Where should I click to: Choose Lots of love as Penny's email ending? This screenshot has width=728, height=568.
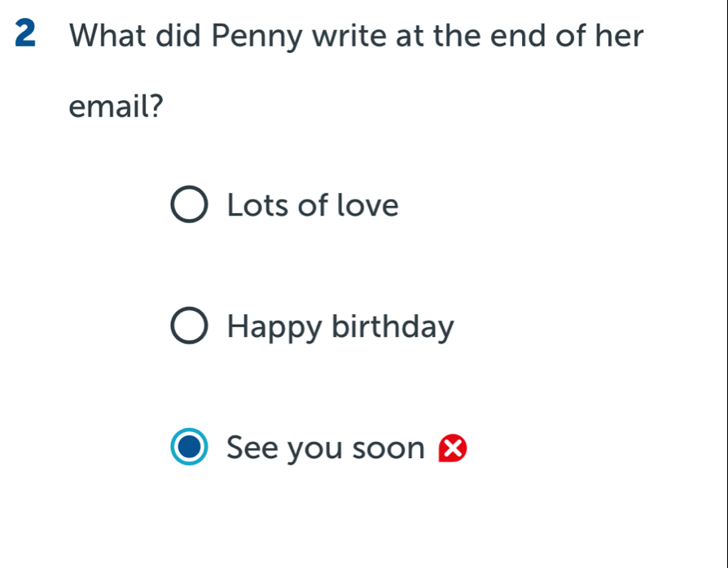tap(312, 205)
